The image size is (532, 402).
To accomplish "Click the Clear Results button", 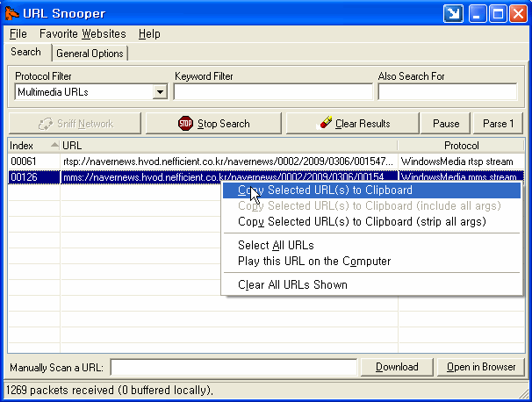I will click(x=353, y=124).
